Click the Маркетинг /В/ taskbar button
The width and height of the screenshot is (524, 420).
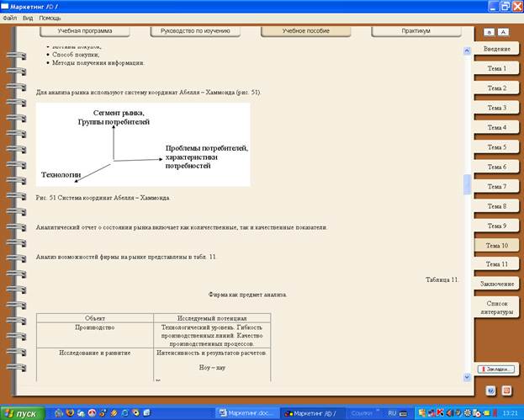tap(311, 413)
